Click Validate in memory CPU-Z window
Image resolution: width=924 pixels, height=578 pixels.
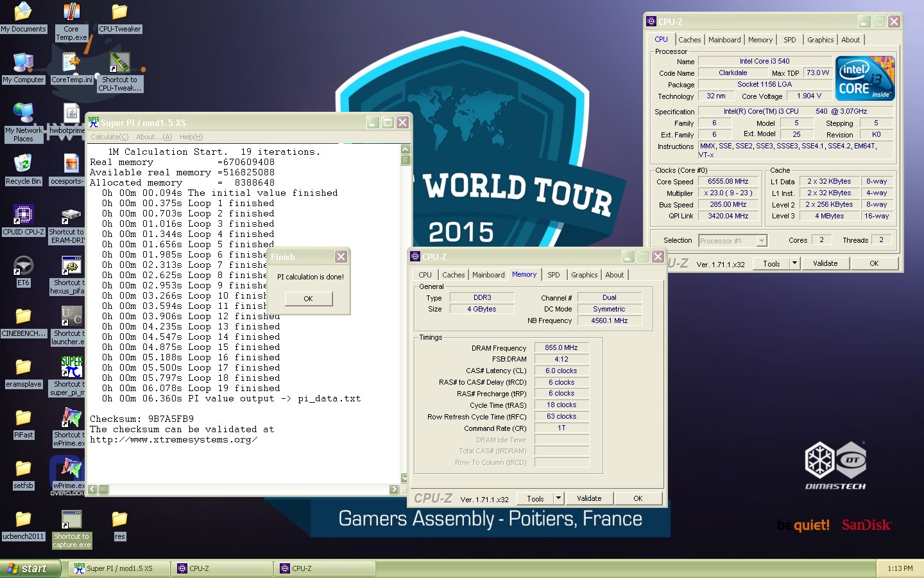[589, 498]
